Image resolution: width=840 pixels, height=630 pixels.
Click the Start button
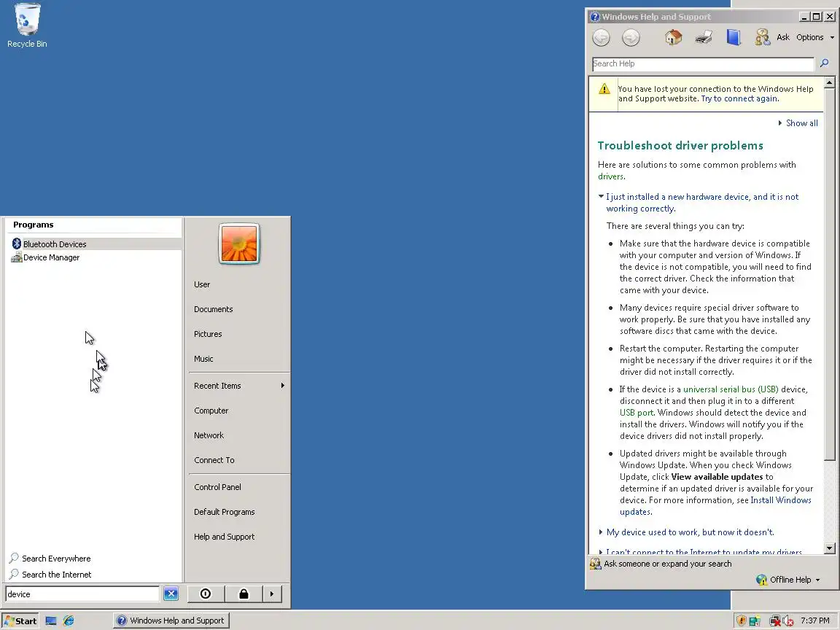[x=20, y=621]
